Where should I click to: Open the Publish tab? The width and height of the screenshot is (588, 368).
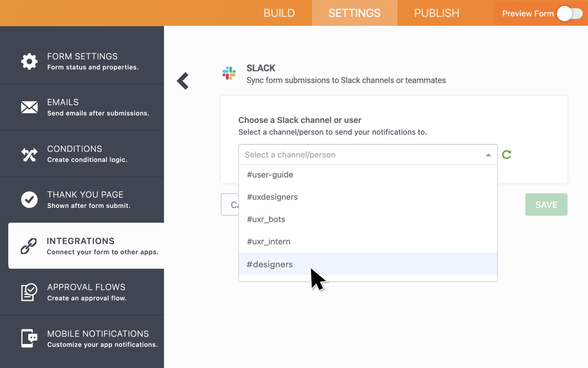(435, 13)
